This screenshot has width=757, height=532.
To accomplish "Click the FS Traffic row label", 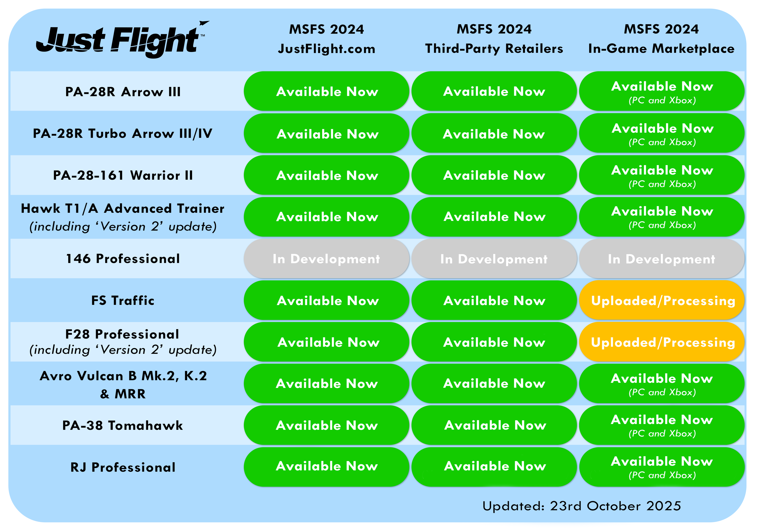I will pos(123,300).
